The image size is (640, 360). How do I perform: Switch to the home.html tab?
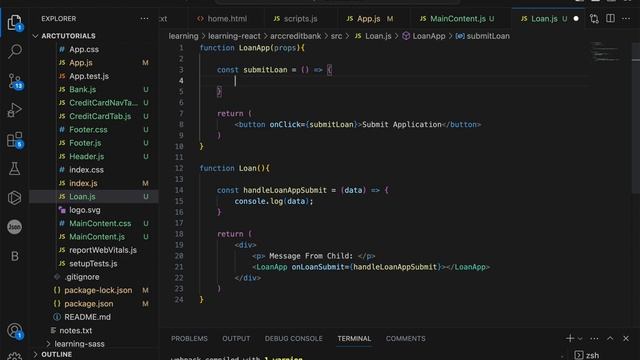(222, 19)
